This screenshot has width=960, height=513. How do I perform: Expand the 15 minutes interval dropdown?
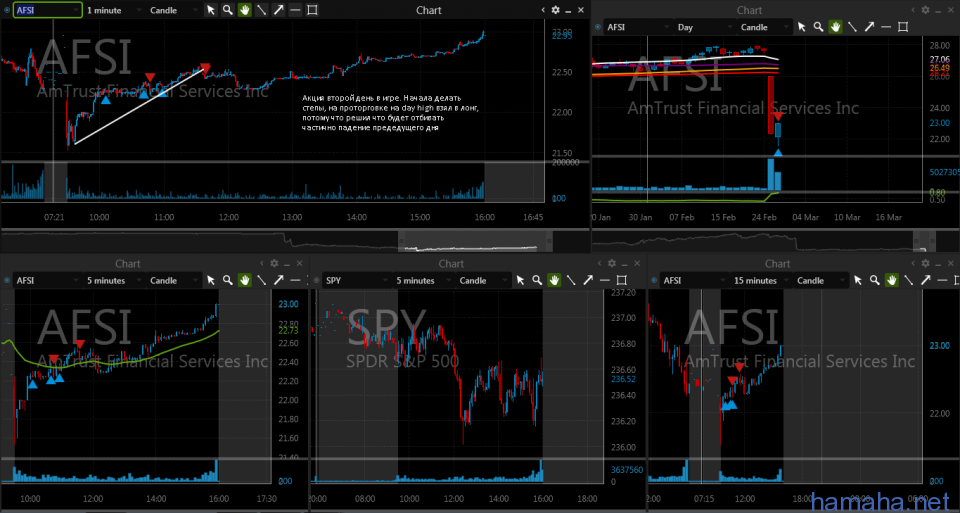click(760, 280)
